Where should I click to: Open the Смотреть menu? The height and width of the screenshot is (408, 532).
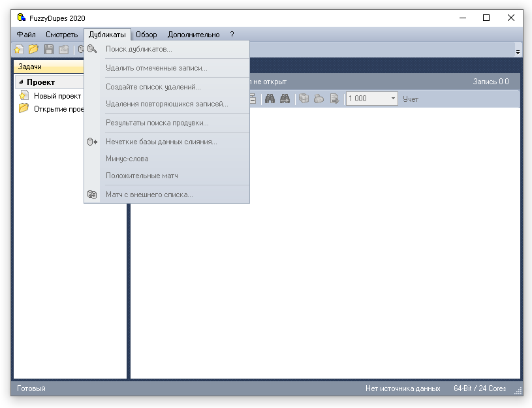click(62, 35)
